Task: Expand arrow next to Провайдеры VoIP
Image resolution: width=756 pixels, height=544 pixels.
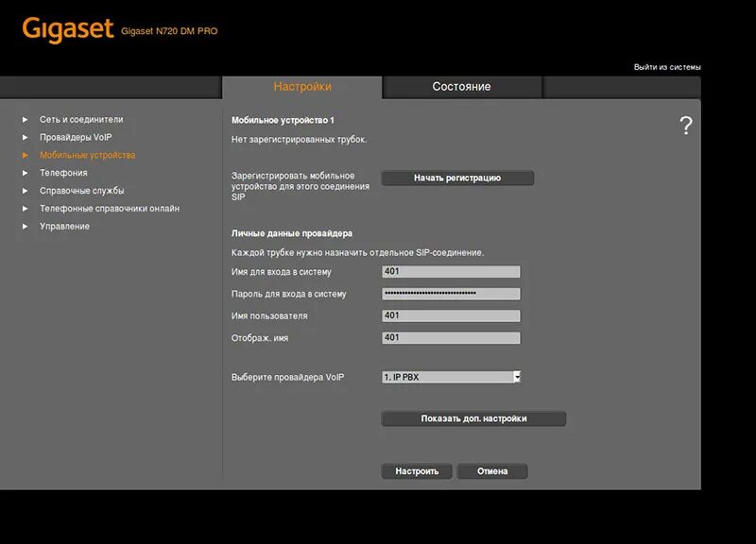Action: point(26,137)
